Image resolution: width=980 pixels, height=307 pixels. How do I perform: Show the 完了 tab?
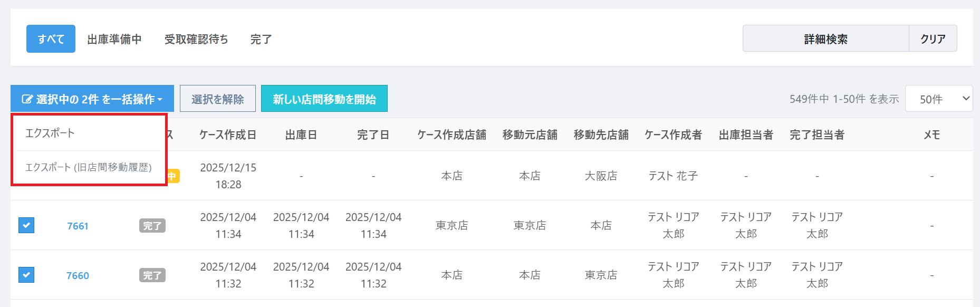click(261, 39)
